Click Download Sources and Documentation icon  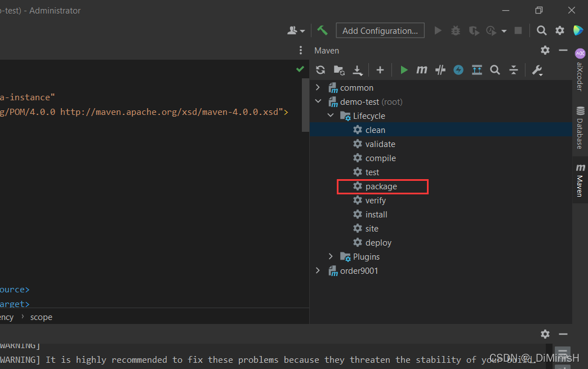pyautogui.click(x=358, y=70)
